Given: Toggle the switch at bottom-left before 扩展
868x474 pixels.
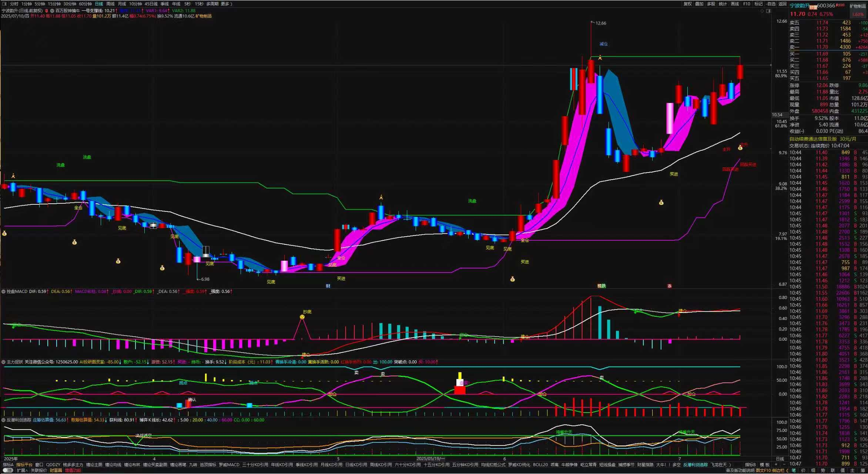Looking at the screenshot, I should (x=7, y=470).
